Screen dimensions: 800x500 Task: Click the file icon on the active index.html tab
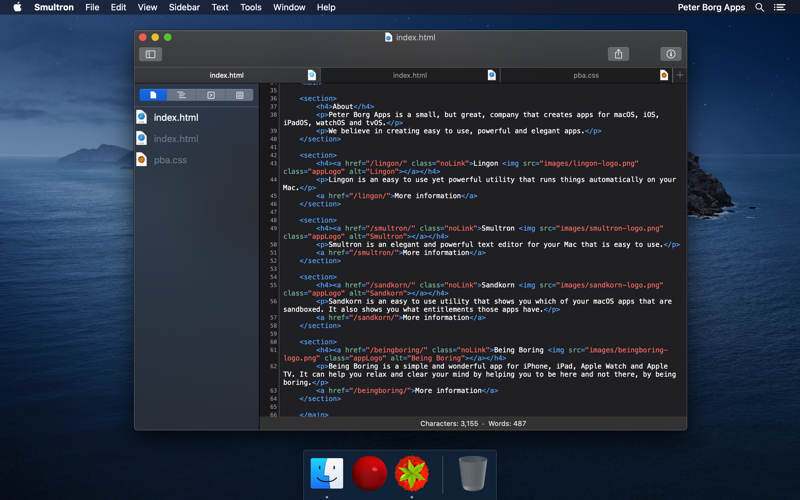pyautogui.click(x=312, y=75)
